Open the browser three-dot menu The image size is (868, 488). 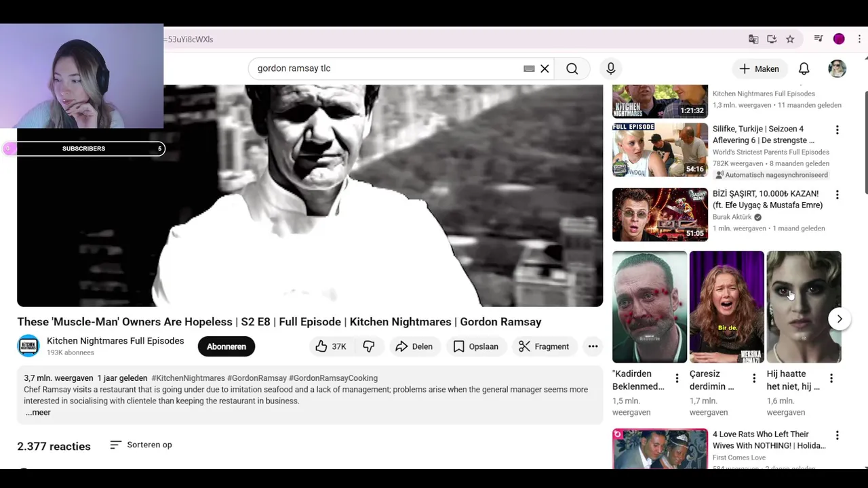859,39
